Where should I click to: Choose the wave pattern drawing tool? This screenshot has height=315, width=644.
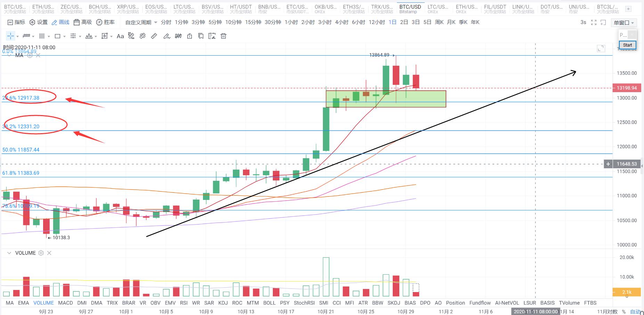[89, 36]
